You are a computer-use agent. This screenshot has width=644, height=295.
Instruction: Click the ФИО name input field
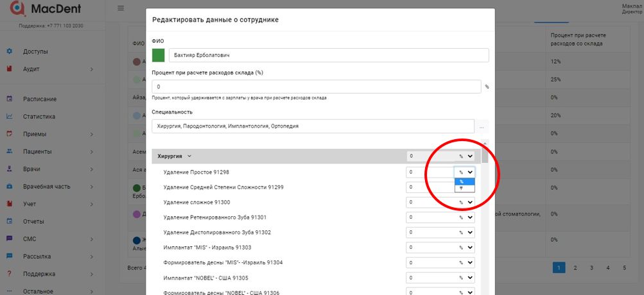329,55
